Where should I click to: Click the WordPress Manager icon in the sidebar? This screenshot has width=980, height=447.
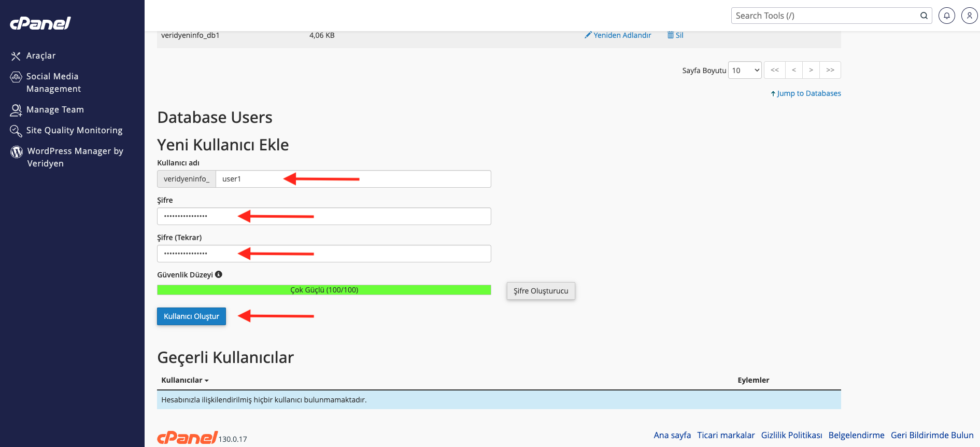[x=17, y=151]
